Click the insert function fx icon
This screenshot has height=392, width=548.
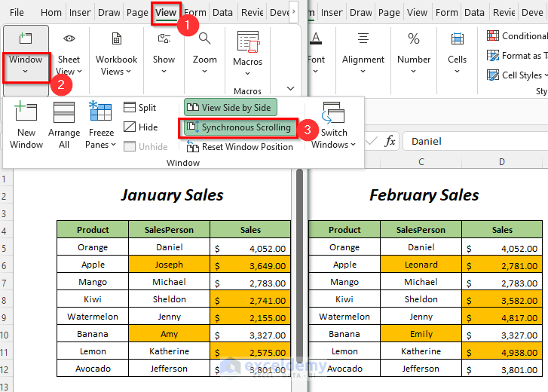pos(390,141)
